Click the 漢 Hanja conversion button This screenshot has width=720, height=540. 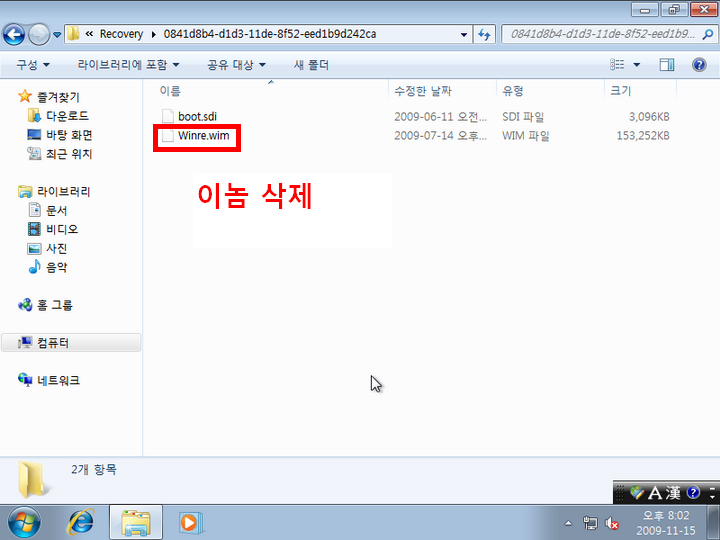pyautogui.click(x=673, y=493)
